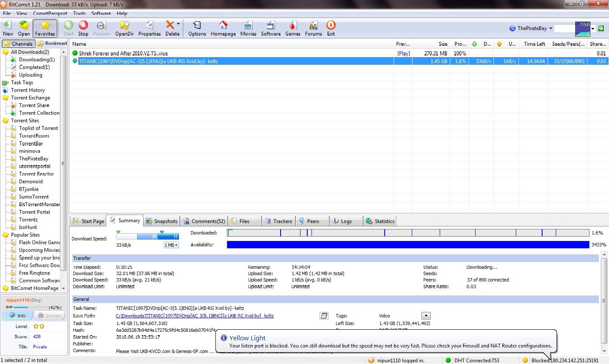
Task: Open the Tools menu
Action: pos(79,13)
